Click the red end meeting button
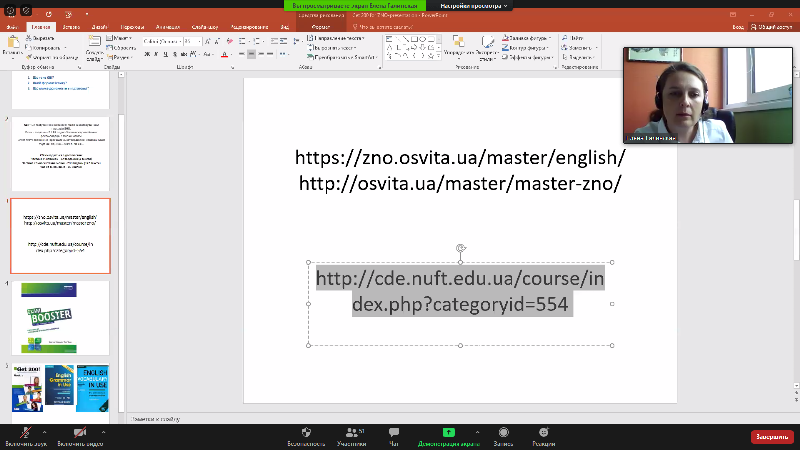The image size is (800, 450). 772,437
